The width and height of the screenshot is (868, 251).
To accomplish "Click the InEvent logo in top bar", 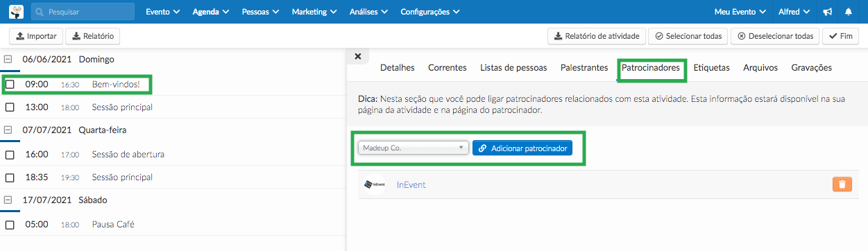I will coord(16,12).
